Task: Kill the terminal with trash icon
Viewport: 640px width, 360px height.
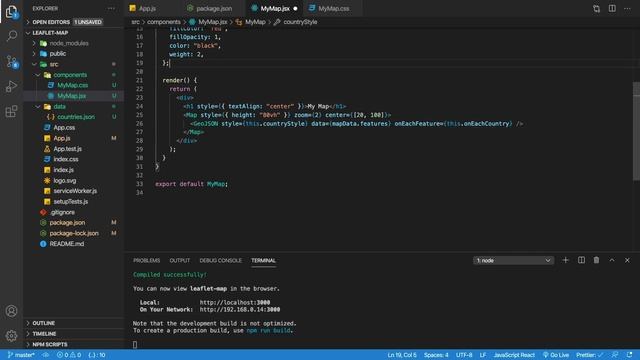Action: [596, 260]
